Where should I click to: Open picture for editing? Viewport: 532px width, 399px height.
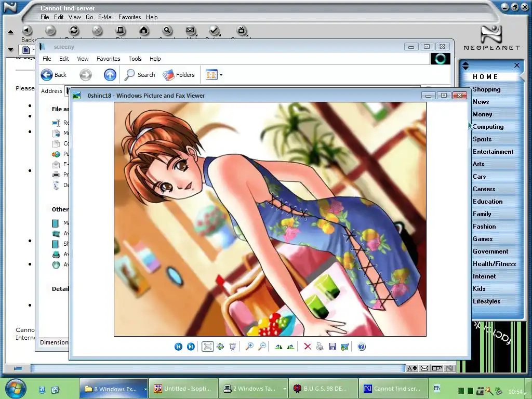point(345,347)
